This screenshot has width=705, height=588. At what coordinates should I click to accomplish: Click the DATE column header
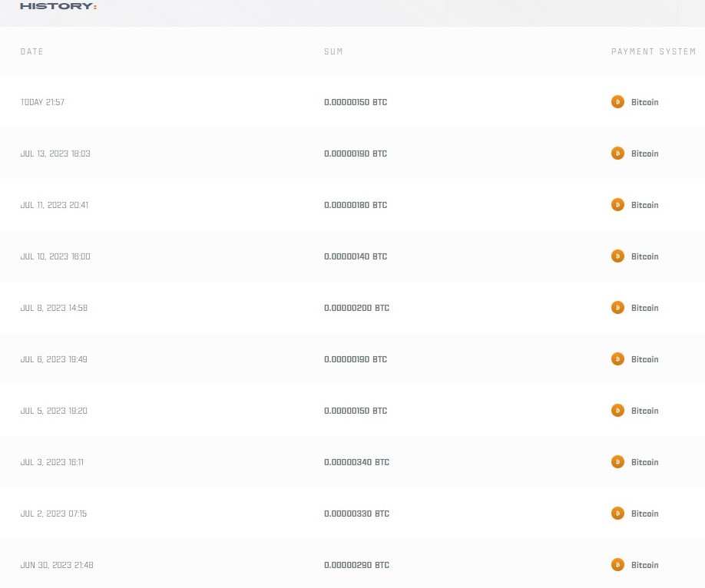(x=32, y=51)
